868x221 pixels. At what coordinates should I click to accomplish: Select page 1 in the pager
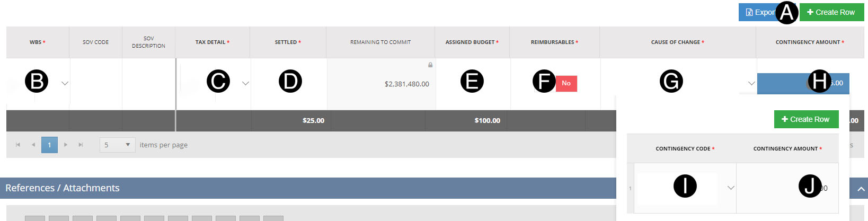49,145
